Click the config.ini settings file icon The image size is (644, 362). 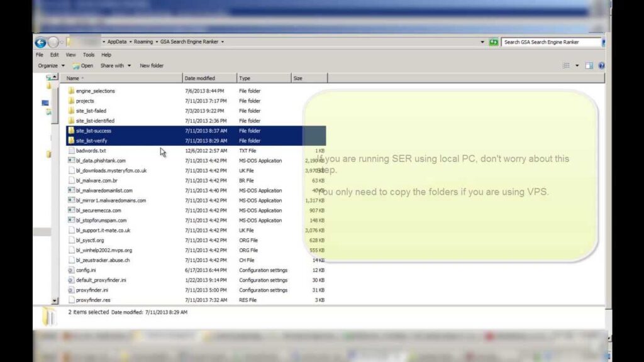(71, 270)
